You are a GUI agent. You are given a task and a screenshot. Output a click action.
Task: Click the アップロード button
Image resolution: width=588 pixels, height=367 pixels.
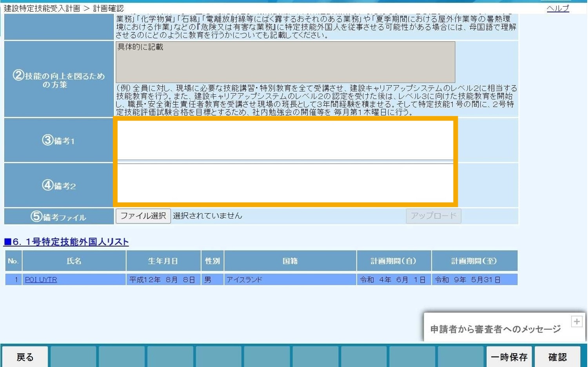434,216
